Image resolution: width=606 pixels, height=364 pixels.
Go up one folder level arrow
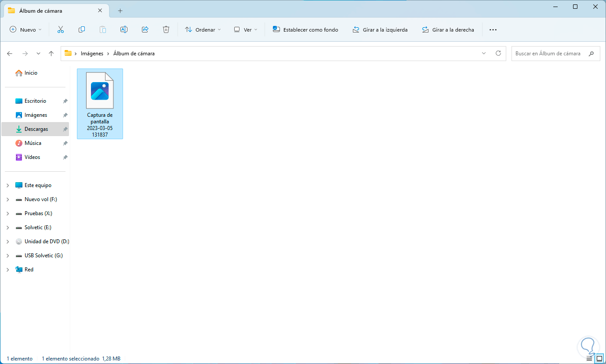point(51,54)
